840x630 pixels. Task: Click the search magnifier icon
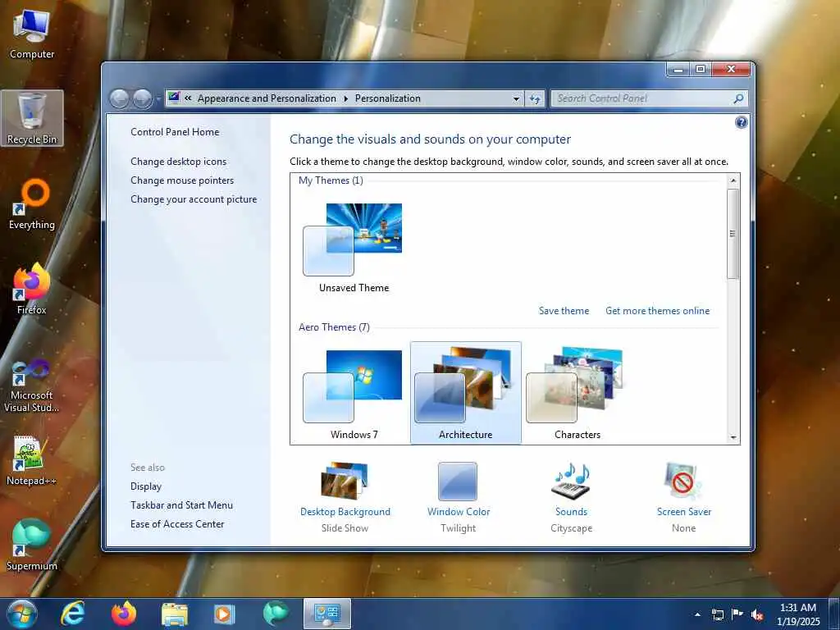[738, 98]
